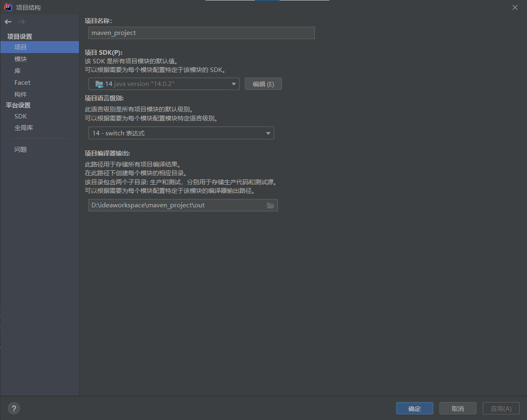Browse output folder with the folder icon
The height and width of the screenshot is (420, 527).
(x=270, y=205)
